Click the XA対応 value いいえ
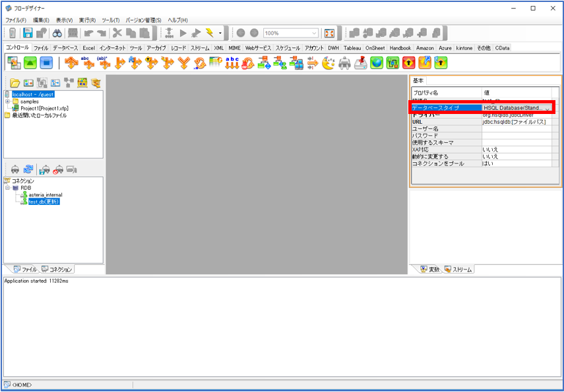564x392 pixels. (x=517, y=150)
